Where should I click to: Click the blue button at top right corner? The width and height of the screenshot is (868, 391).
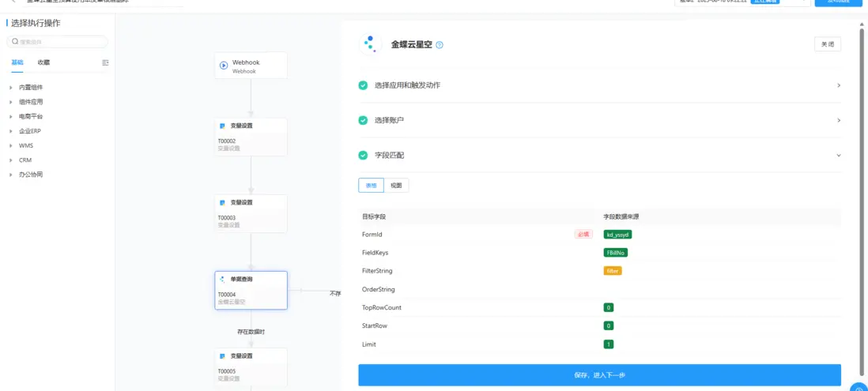[837, 2]
